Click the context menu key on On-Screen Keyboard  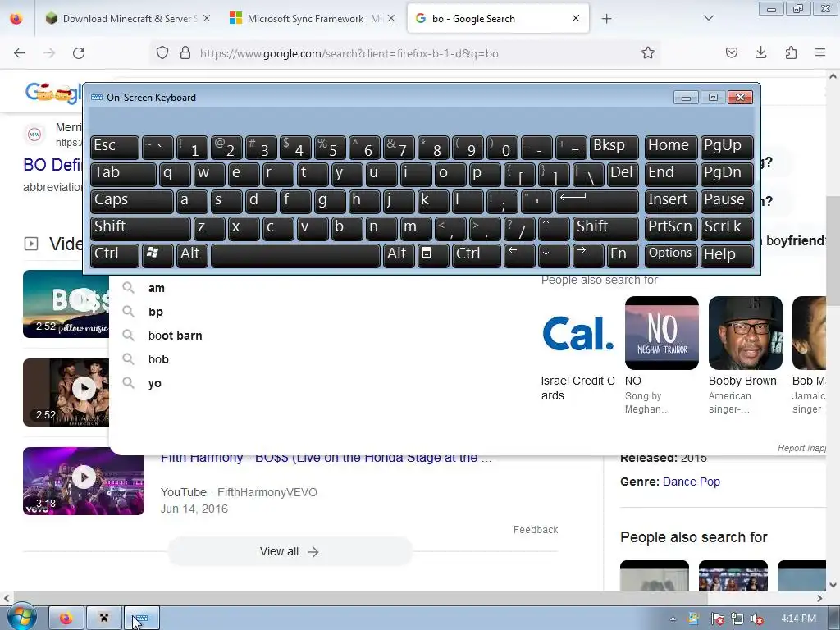pyautogui.click(x=433, y=255)
